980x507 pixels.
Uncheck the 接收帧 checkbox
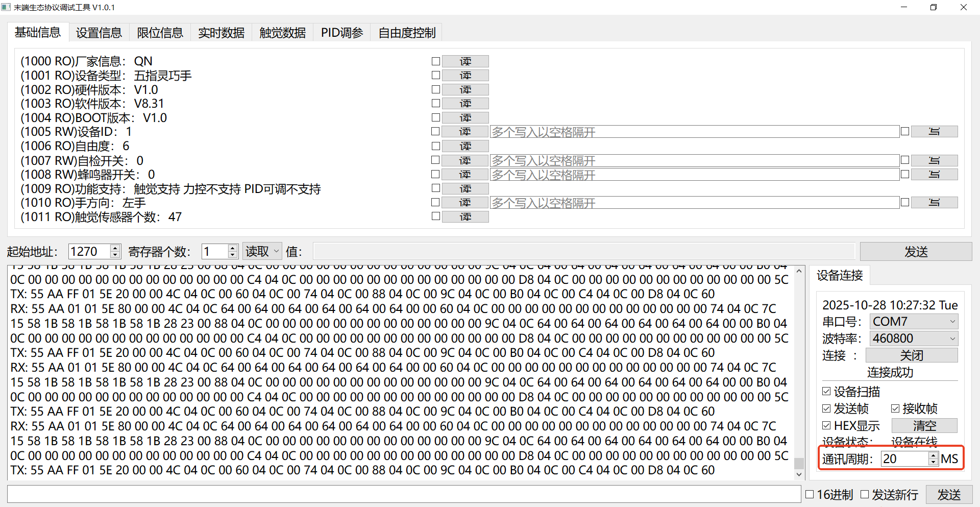pyautogui.click(x=896, y=408)
